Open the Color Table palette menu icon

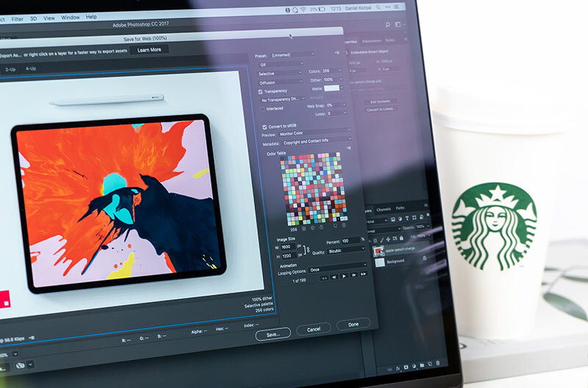(348, 148)
